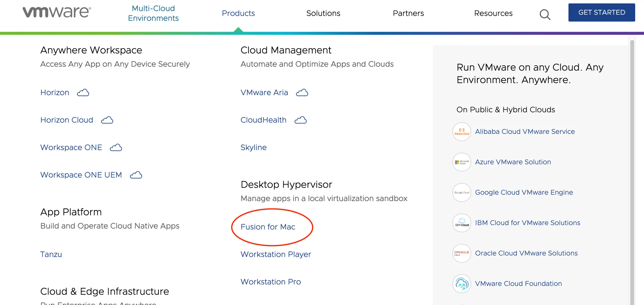Open the Multi-Cloud Environments menu
The image size is (644, 305).
tap(153, 13)
